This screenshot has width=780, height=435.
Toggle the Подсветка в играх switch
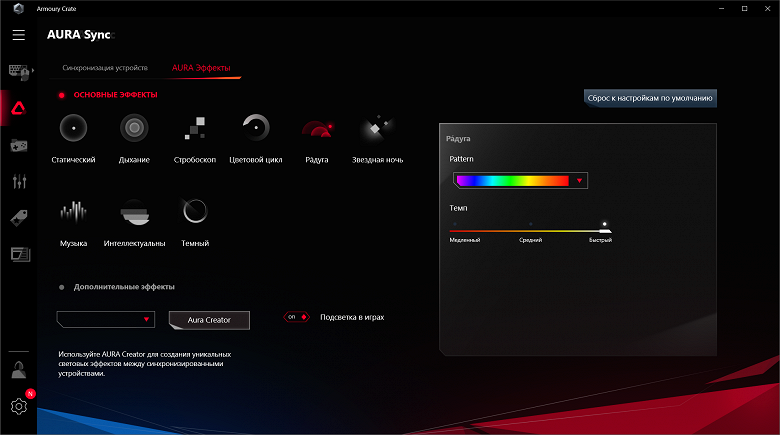(296, 317)
